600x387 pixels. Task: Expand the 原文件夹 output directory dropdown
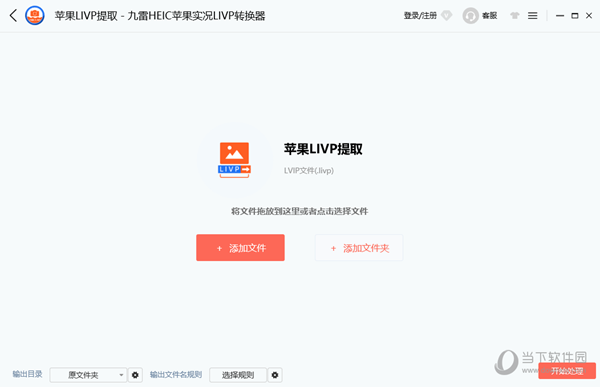point(88,375)
